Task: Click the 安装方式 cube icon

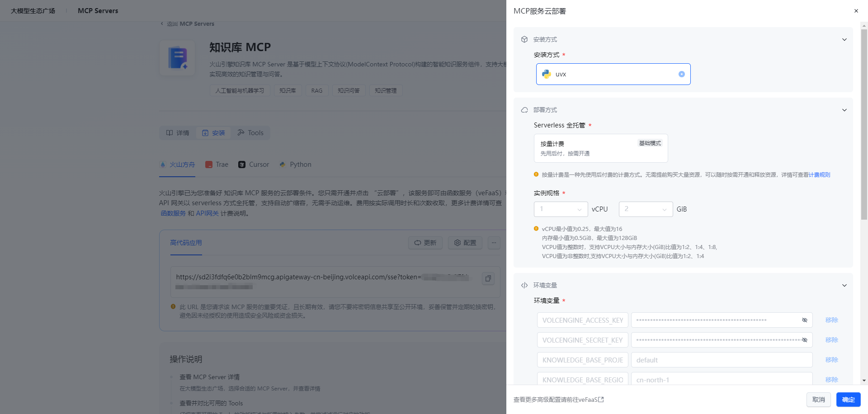Action: 524,39
